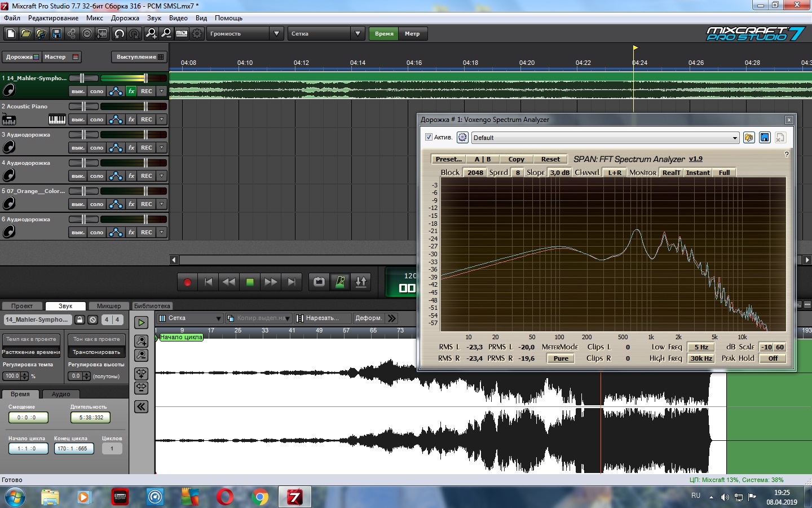Rewind to the start of the project
The height and width of the screenshot is (508, 812).
coord(208,282)
